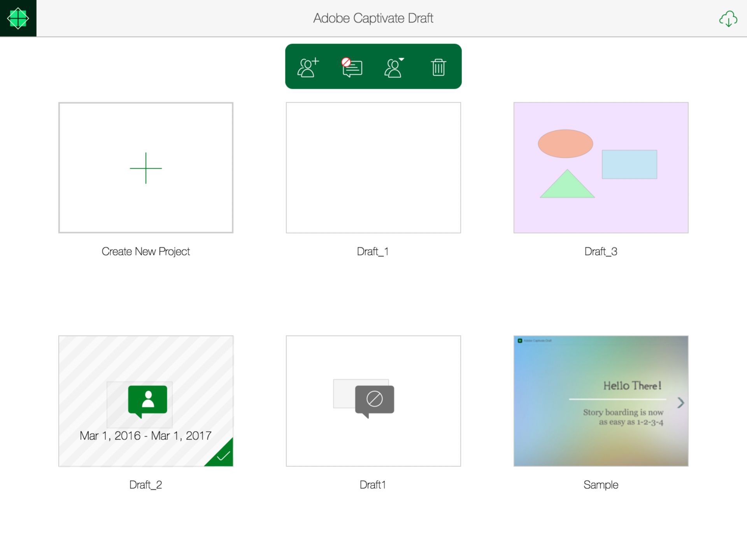Toggle the green checkmark on Draft_2

[x=223, y=455]
